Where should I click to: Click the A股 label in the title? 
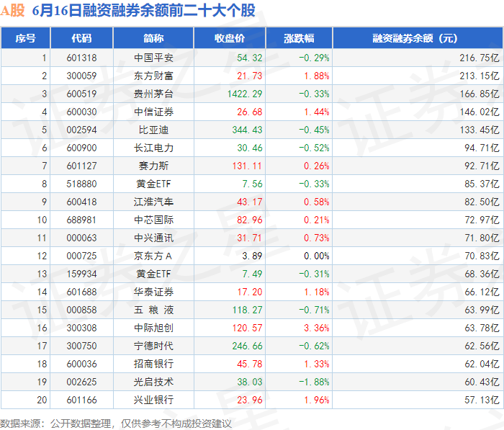(x=12, y=10)
